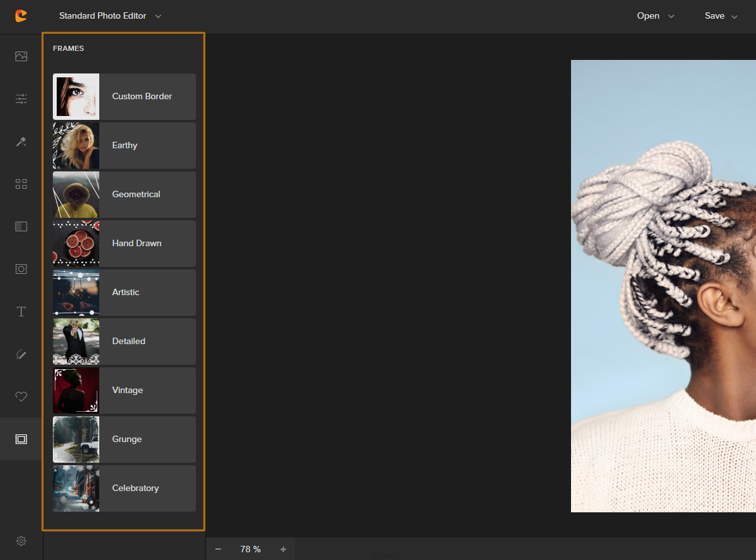Open the Masks circle-in-square icon
This screenshot has width=756, height=560.
click(21, 269)
